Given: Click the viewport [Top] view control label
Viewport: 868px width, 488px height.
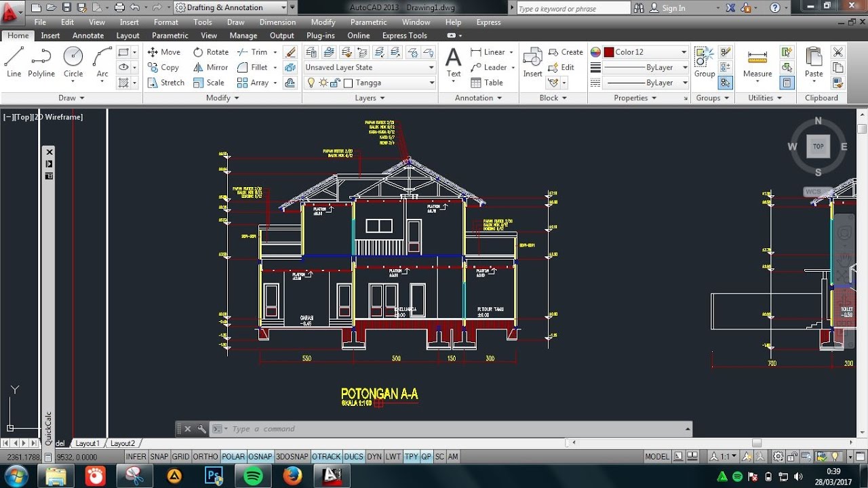Looking at the screenshot, I should 22,117.
